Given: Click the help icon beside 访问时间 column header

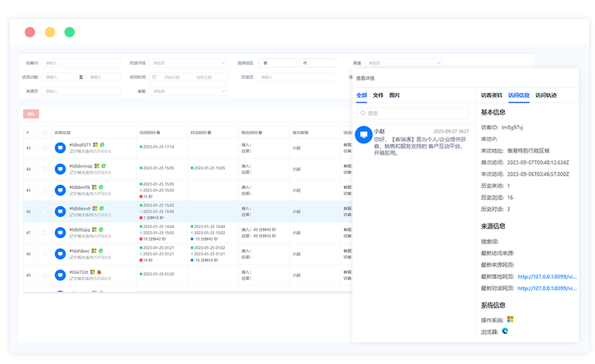Looking at the screenshot, I should pos(158,133).
